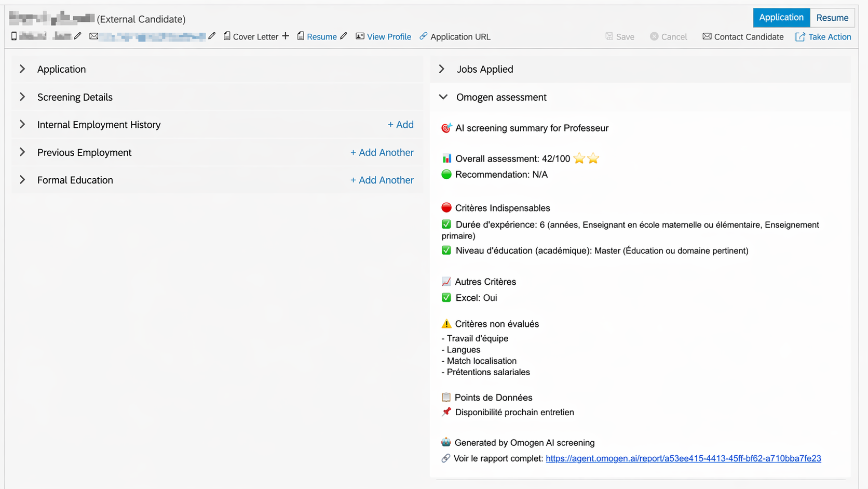Open the full Omogen report URL
868x489 pixels.
683,458
